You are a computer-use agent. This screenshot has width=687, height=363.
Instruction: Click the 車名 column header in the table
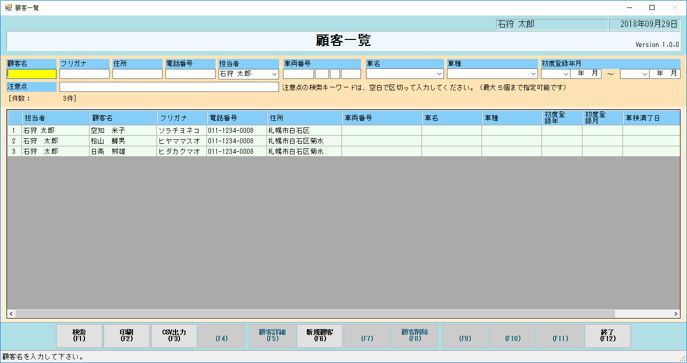452,118
